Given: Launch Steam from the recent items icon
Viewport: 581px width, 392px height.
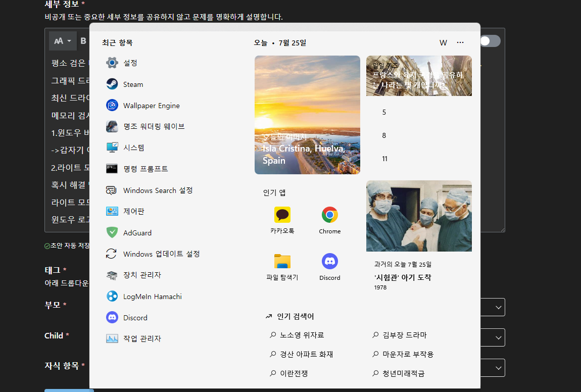Looking at the screenshot, I should pos(112,84).
